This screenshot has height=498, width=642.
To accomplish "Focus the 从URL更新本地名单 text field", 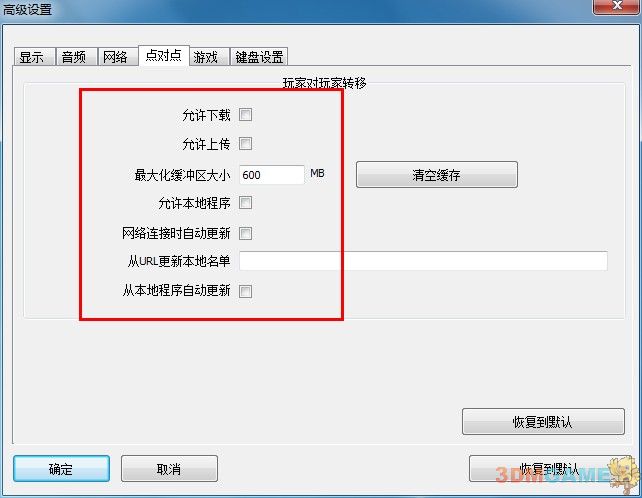I will coord(423,261).
